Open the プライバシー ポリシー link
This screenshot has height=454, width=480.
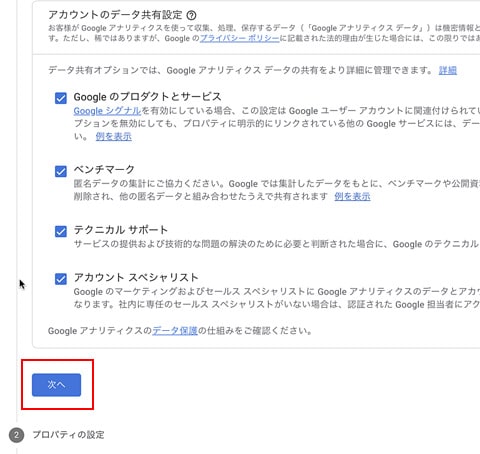(239, 38)
